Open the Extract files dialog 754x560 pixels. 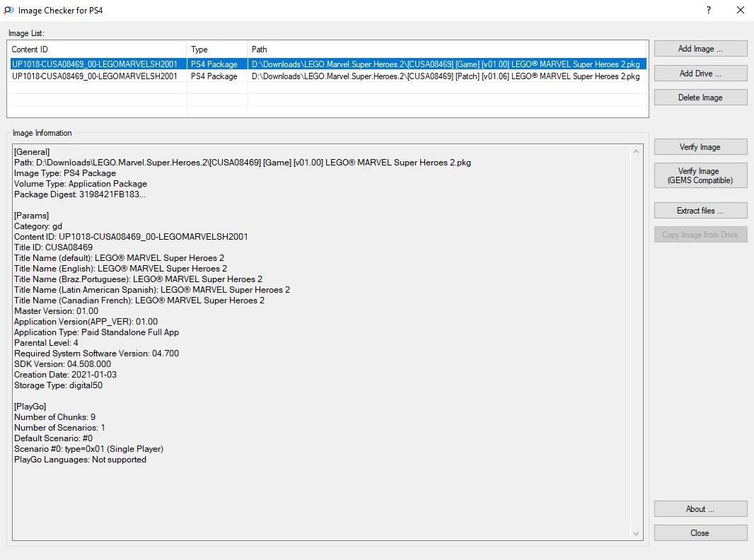pyautogui.click(x=700, y=211)
